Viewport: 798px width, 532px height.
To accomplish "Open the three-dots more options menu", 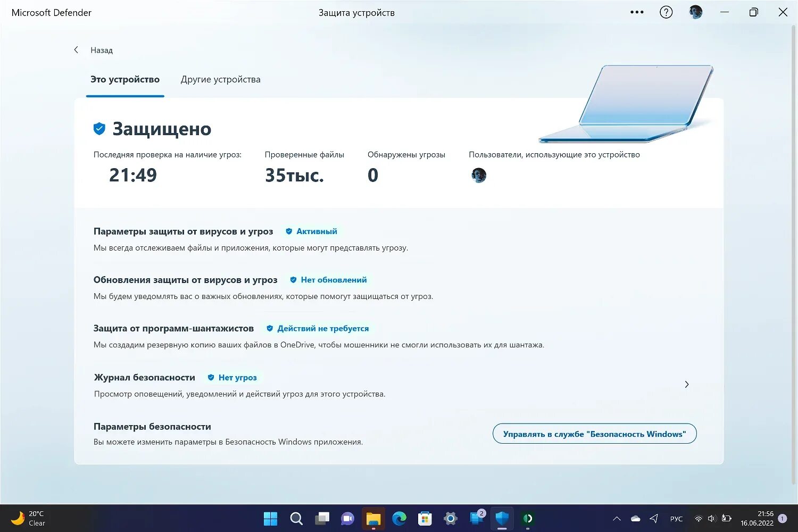I will [637, 12].
